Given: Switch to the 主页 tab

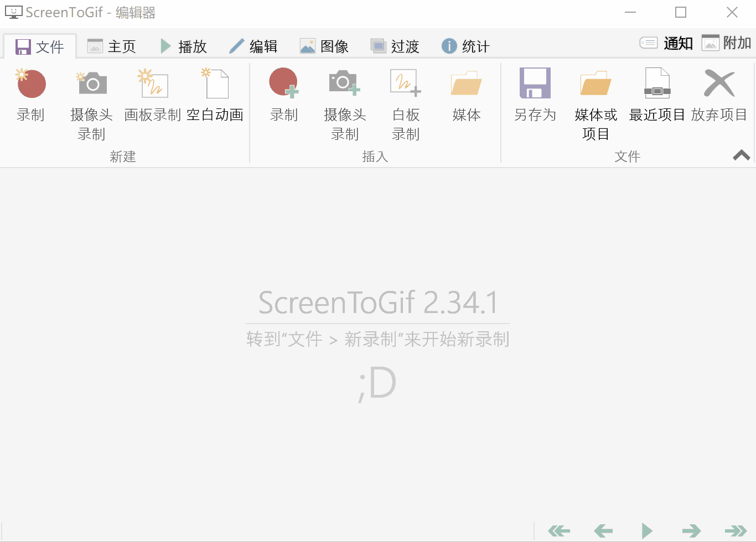Looking at the screenshot, I should pyautogui.click(x=112, y=46).
